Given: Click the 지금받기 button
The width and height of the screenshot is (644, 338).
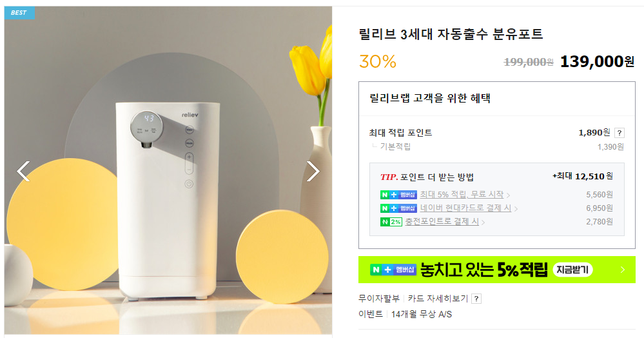Looking at the screenshot, I should click(x=572, y=270).
